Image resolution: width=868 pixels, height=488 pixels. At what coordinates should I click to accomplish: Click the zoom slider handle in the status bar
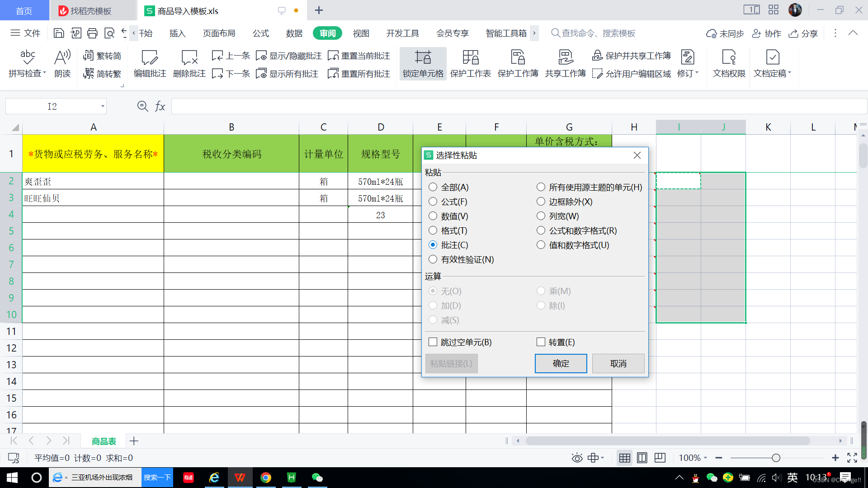(776, 458)
